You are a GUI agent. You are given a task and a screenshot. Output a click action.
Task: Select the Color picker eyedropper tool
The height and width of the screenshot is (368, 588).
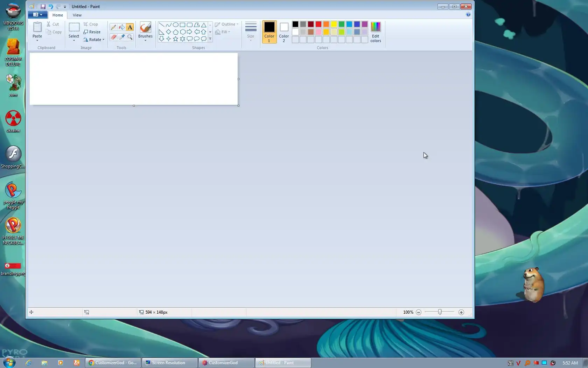click(x=121, y=37)
